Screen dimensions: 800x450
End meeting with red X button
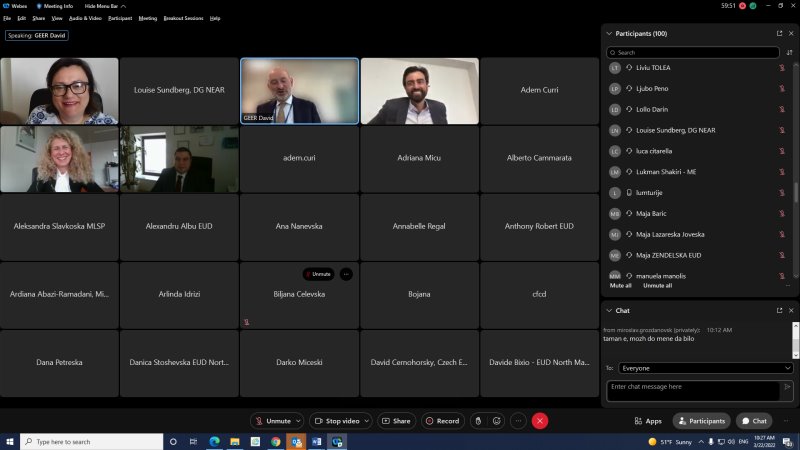click(540, 421)
